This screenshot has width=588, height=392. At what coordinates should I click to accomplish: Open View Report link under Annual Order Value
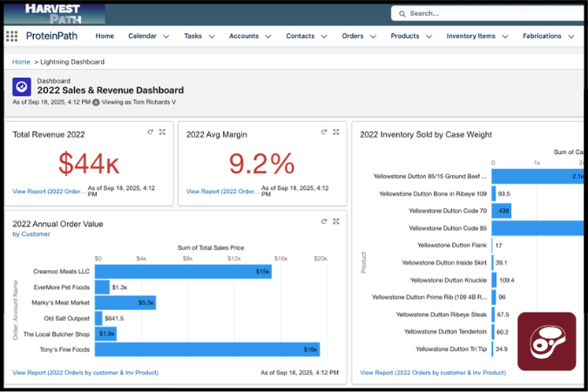pyautogui.click(x=85, y=373)
